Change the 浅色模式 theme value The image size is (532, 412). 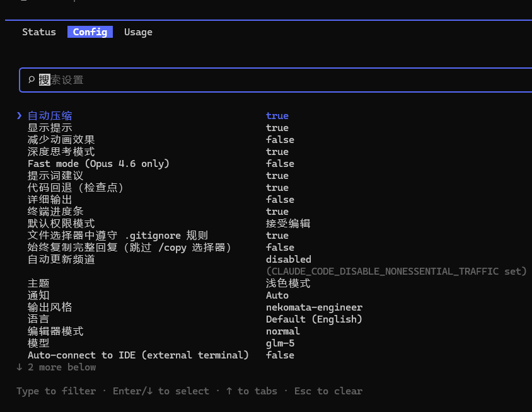tap(288, 283)
